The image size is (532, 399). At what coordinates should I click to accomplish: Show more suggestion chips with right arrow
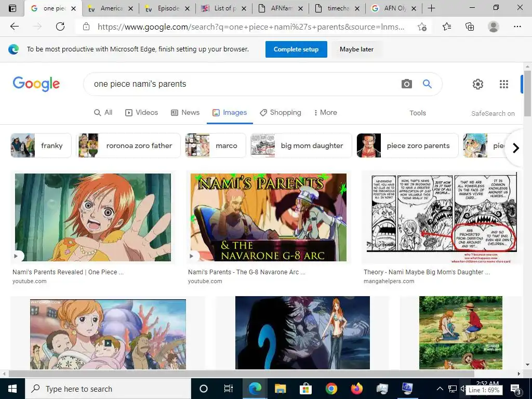coord(516,148)
